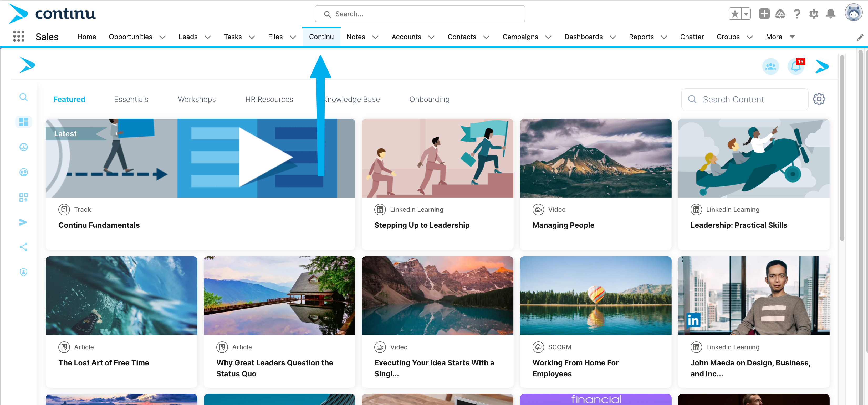Open Continu notifications bell with 15 badge

[x=796, y=66]
